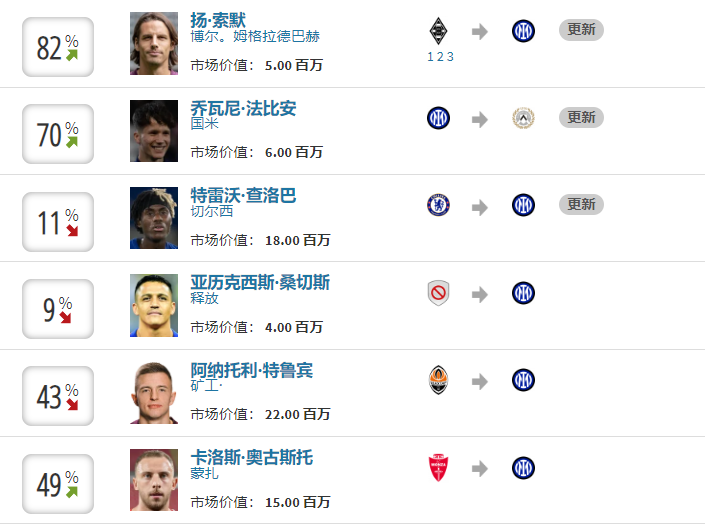
Task: Click the no-club icon for 亚历克西斯·桑切斯
Action: (438, 293)
